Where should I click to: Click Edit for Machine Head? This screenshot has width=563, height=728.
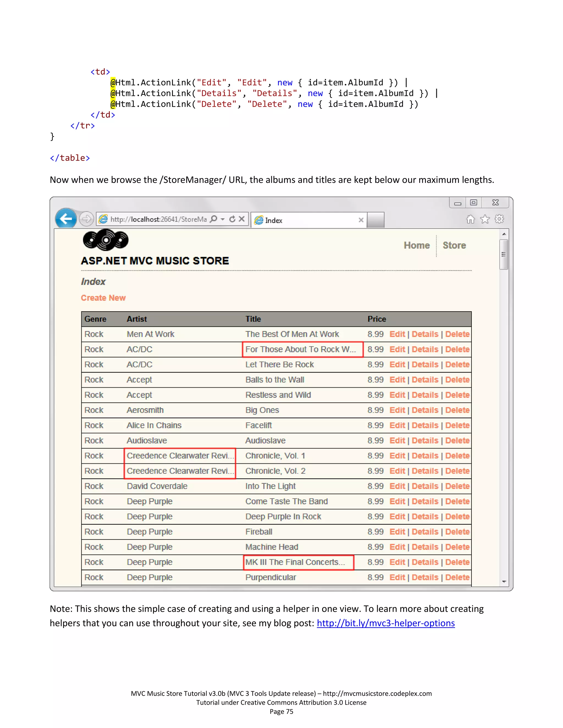pos(397,547)
